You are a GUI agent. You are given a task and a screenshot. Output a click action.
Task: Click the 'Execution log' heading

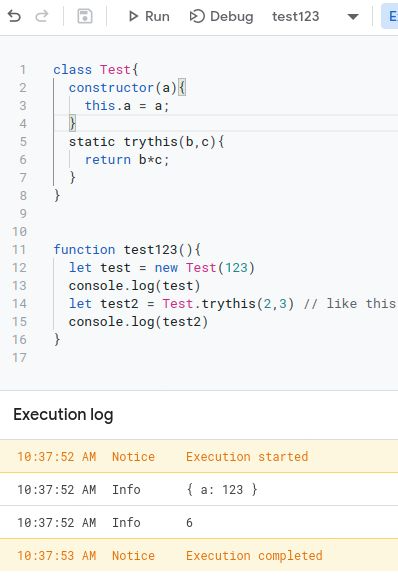(x=63, y=415)
